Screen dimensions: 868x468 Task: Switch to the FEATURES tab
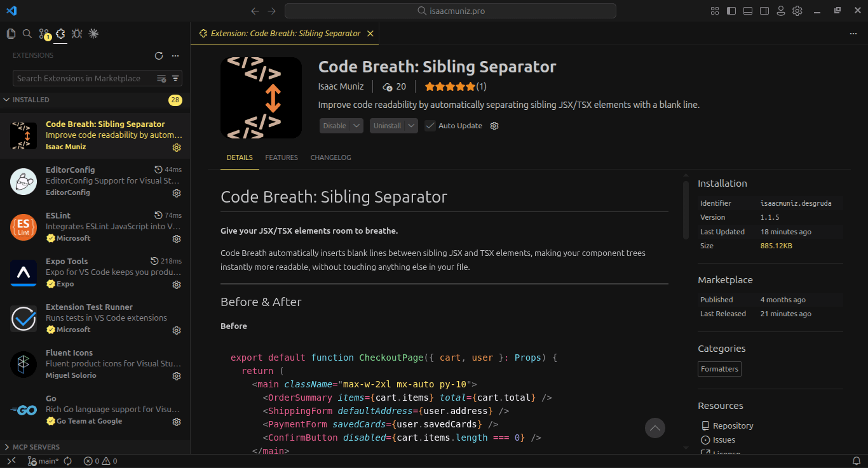click(281, 157)
